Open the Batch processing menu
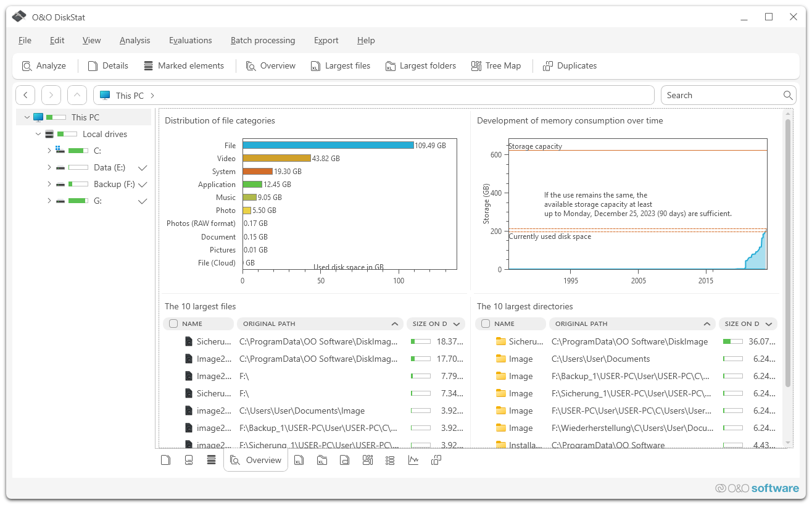812x505 pixels. (x=263, y=40)
